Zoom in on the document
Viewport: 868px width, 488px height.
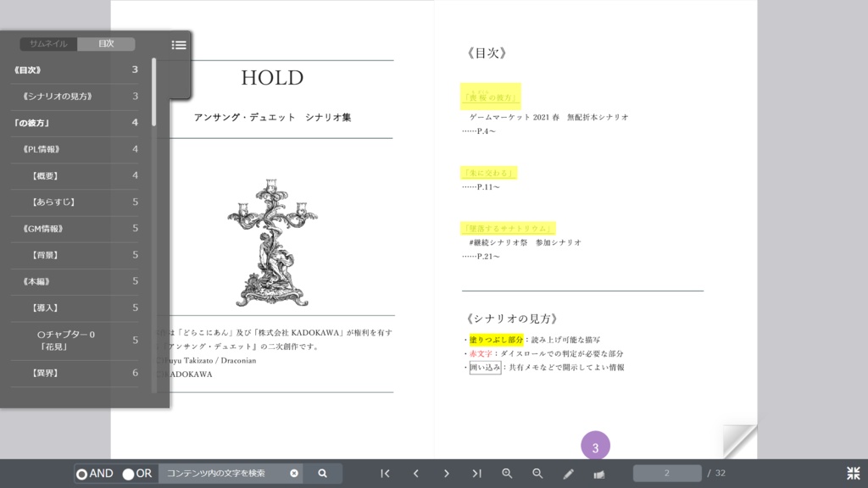click(x=508, y=473)
